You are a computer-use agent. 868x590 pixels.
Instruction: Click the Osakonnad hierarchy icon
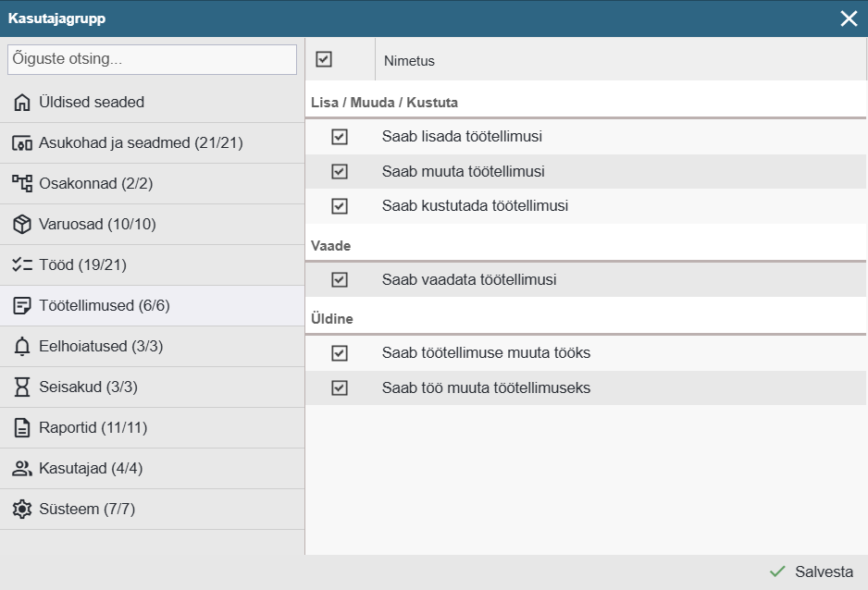point(22,184)
